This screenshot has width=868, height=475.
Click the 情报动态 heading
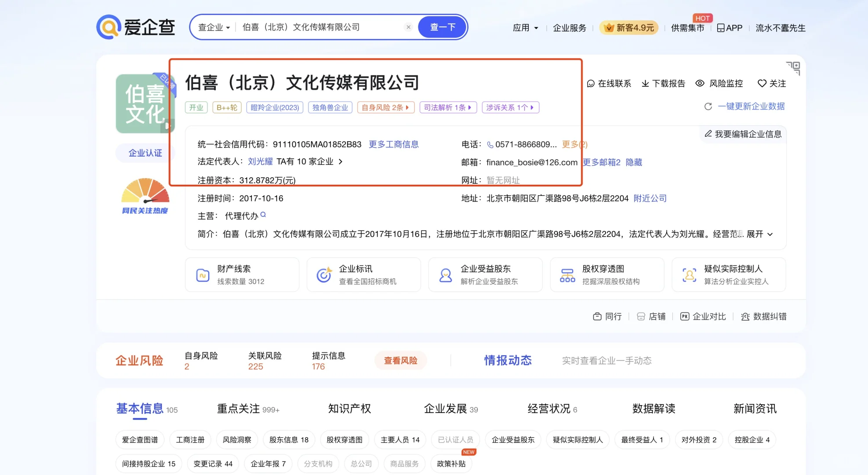508,361
